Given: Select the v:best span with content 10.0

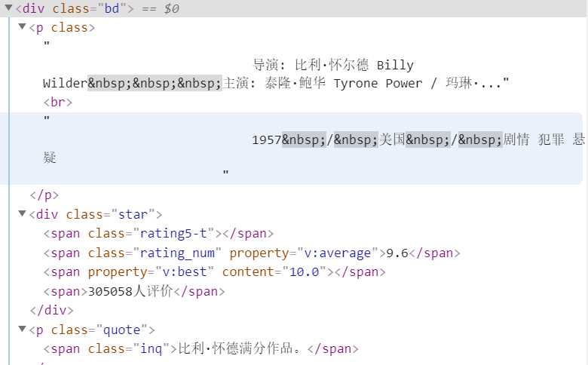Looking at the screenshot, I should click(x=214, y=271).
